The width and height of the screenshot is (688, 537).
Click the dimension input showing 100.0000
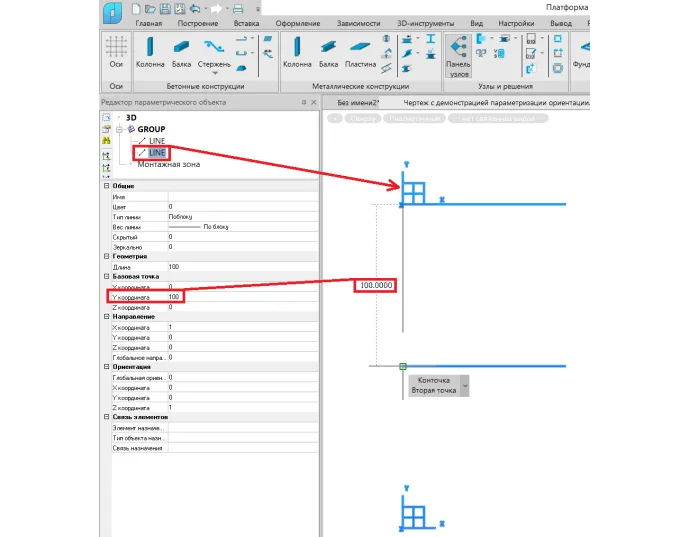[376, 286]
